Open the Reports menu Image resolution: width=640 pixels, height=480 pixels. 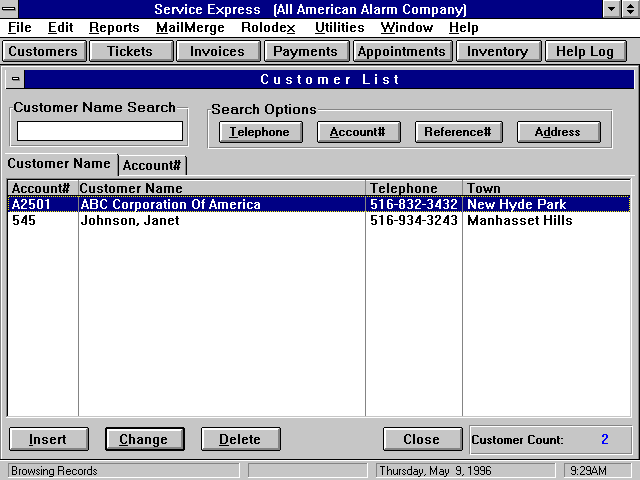click(x=114, y=28)
